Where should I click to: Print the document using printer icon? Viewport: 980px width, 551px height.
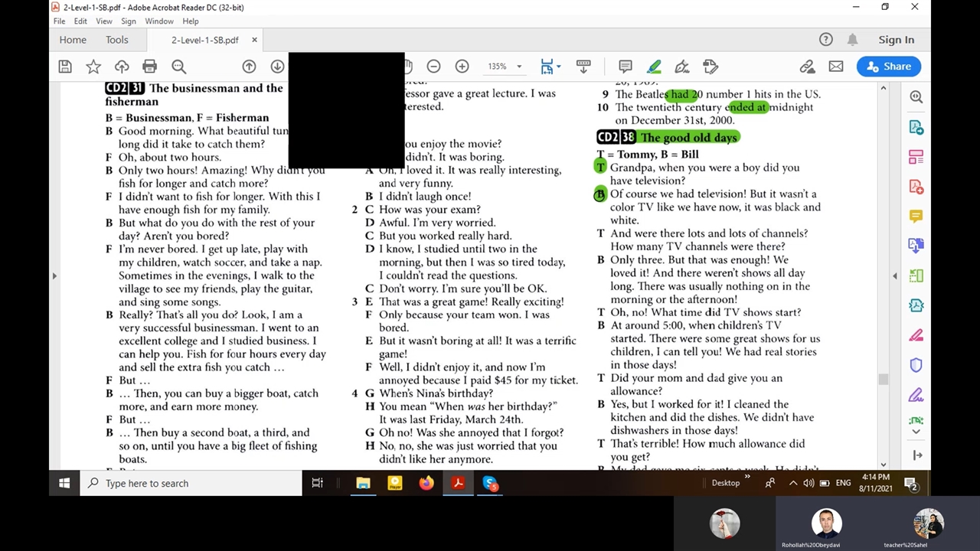pos(150,67)
